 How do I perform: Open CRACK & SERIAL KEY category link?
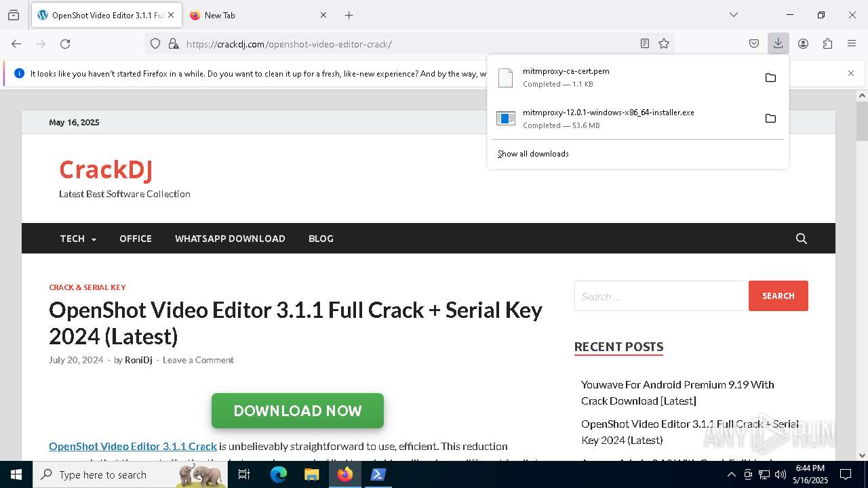(87, 287)
